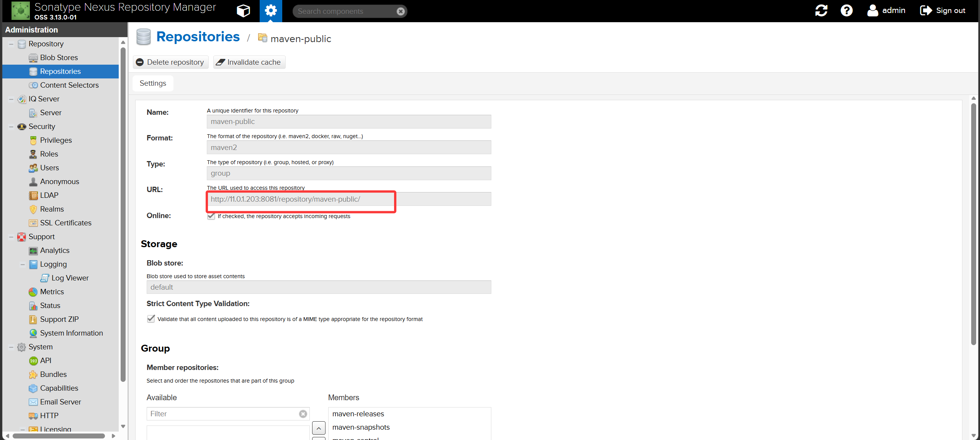The height and width of the screenshot is (440, 980).
Task: Click Sign out in header
Action: 943,10
